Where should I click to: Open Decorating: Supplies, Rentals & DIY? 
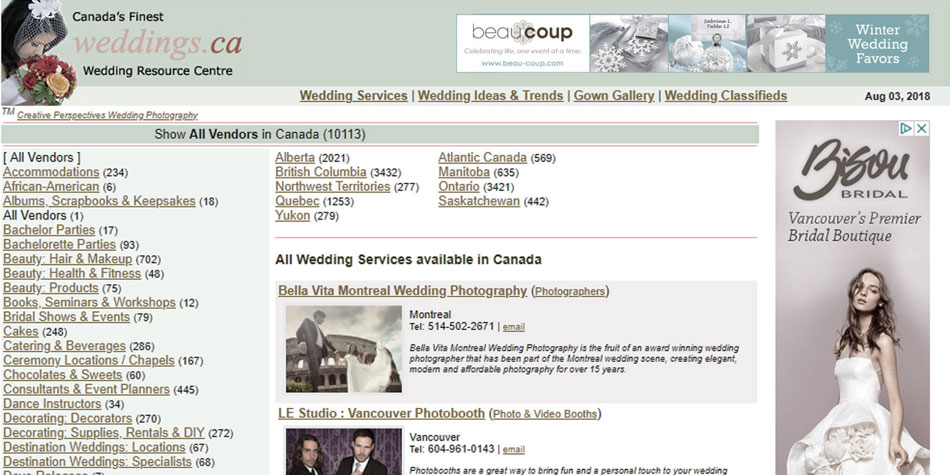(104, 433)
